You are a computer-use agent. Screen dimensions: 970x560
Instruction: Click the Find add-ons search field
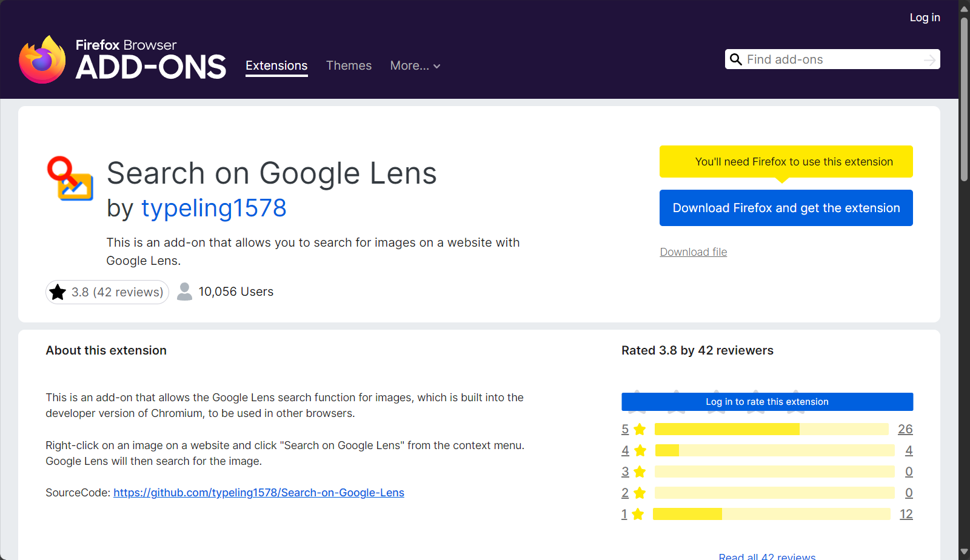click(x=832, y=59)
